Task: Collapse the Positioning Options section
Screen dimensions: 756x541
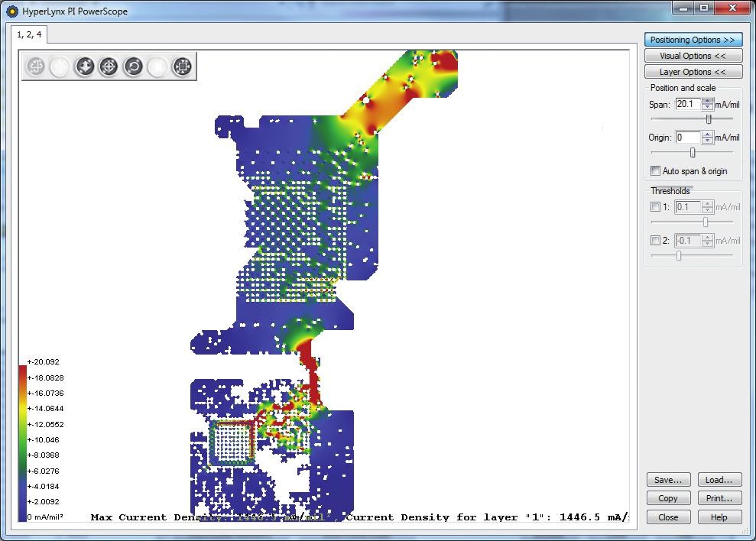Action: 693,40
